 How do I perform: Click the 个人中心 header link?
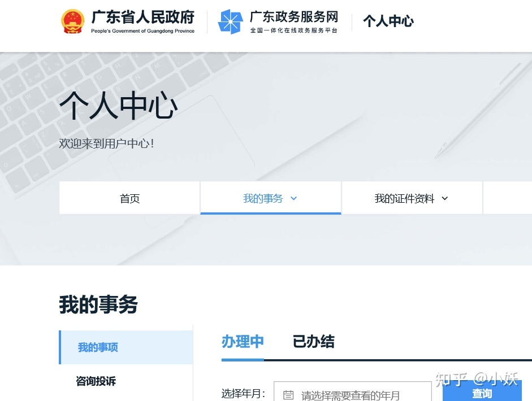tap(388, 21)
